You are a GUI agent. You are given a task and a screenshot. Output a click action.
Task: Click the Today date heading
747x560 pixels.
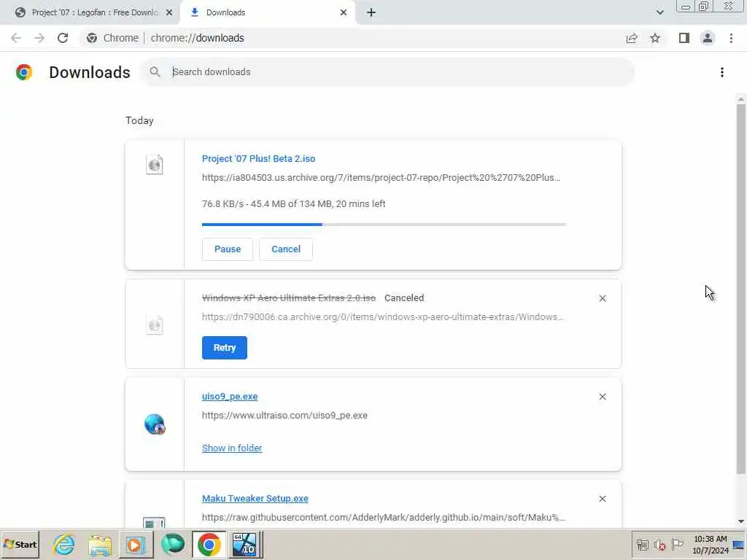(x=139, y=120)
